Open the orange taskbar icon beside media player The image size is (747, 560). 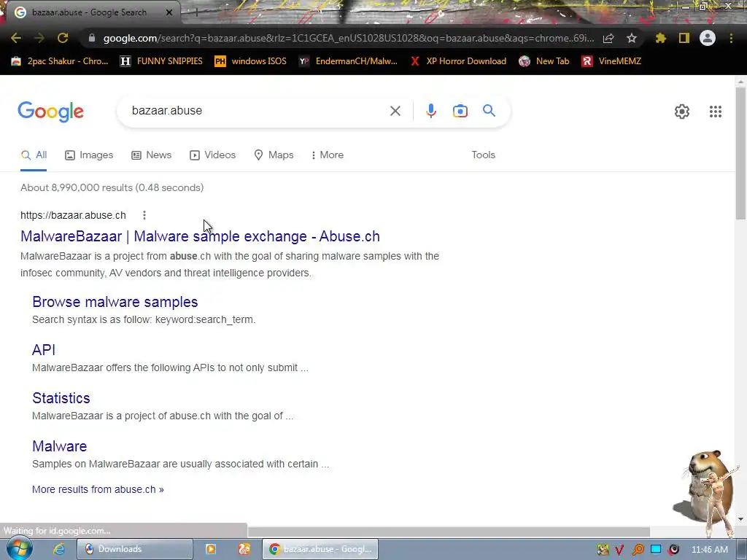coord(244,549)
